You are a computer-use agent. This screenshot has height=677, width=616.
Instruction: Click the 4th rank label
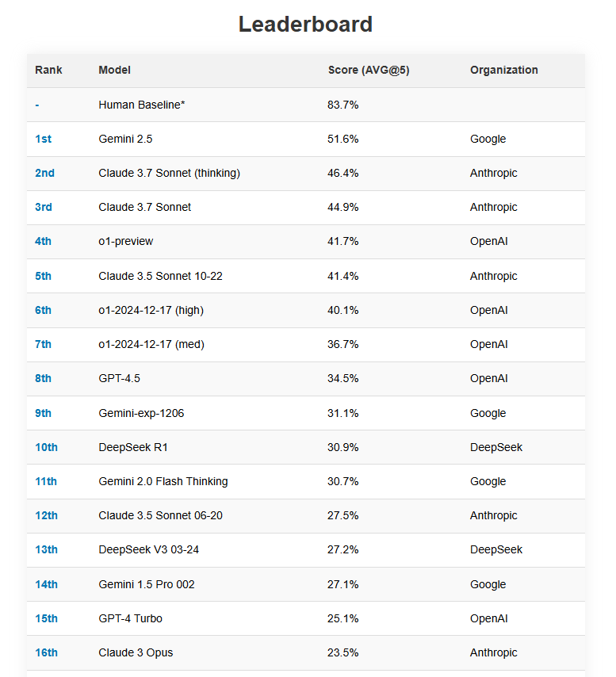tap(43, 241)
